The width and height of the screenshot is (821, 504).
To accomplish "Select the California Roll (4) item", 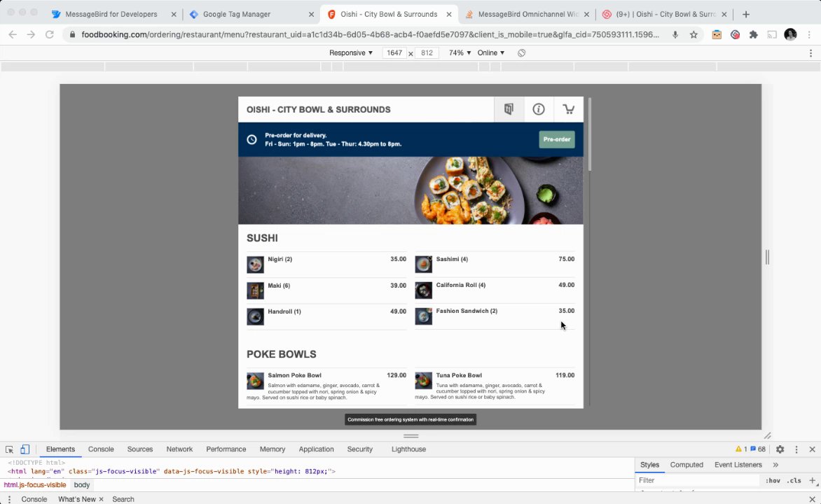I will point(495,290).
